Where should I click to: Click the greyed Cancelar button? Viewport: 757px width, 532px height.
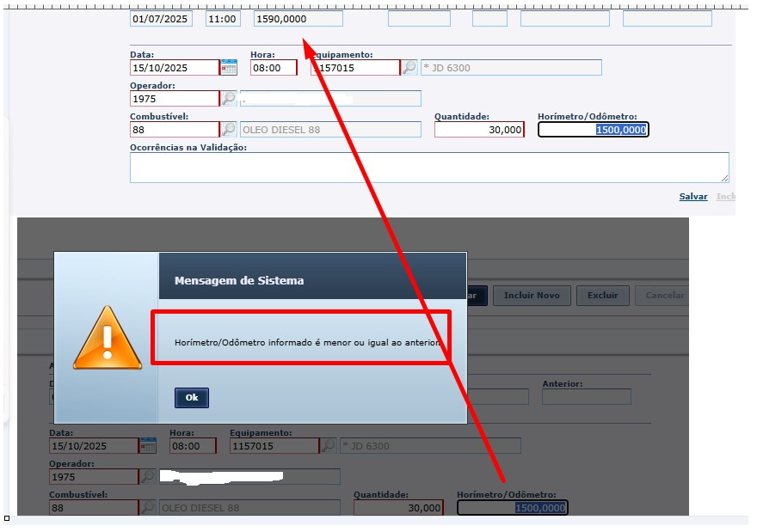(662, 295)
